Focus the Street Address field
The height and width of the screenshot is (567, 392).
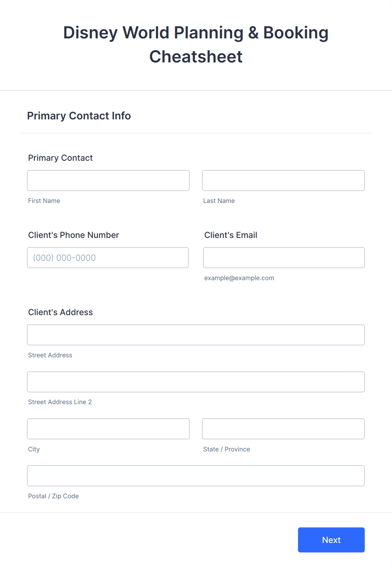[x=196, y=335]
